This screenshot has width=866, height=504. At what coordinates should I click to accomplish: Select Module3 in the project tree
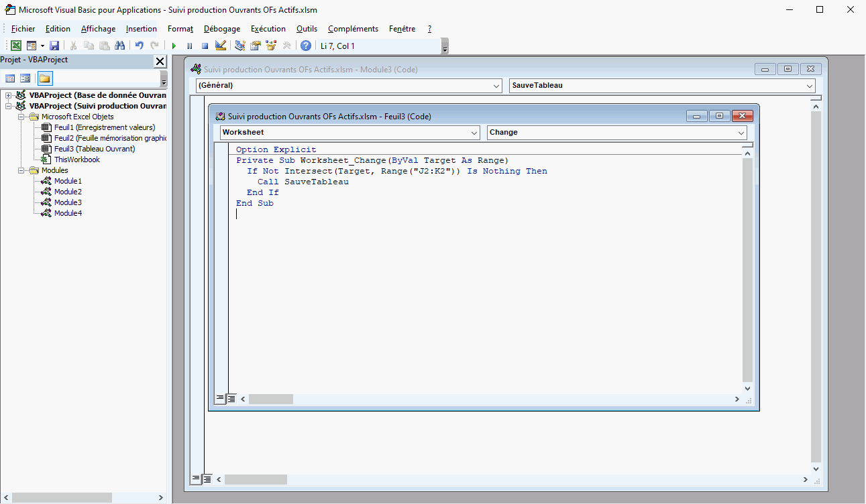[x=68, y=202]
